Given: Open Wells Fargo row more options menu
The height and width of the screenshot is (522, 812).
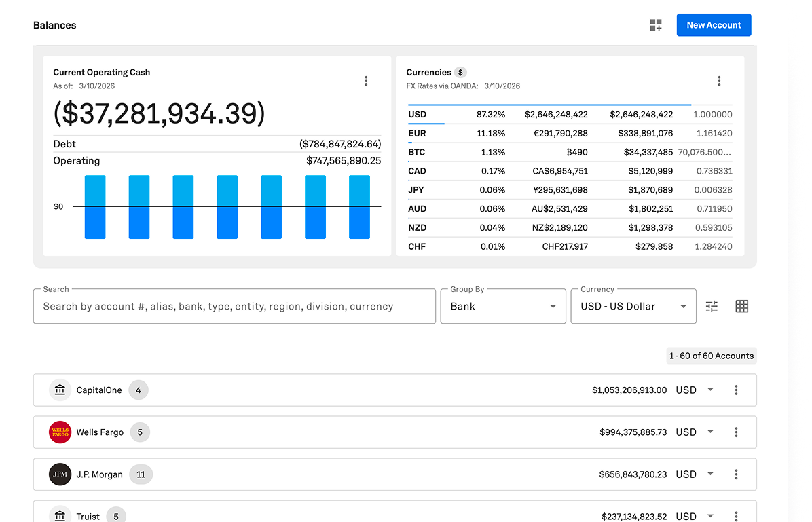Looking at the screenshot, I should point(736,432).
